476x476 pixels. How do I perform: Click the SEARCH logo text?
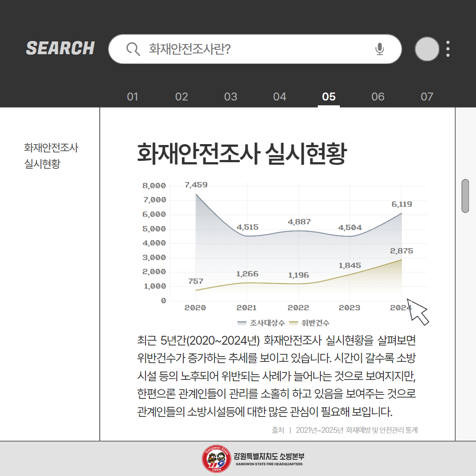60,48
